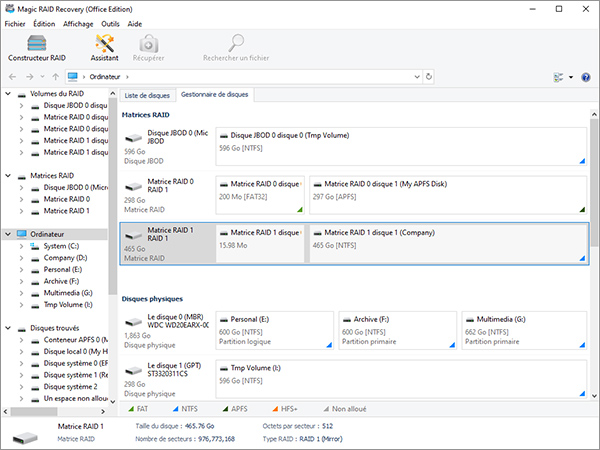Select Matrice RAID 1 disk icon
This screenshot has height=450, width=600.
tap(133, 235)
